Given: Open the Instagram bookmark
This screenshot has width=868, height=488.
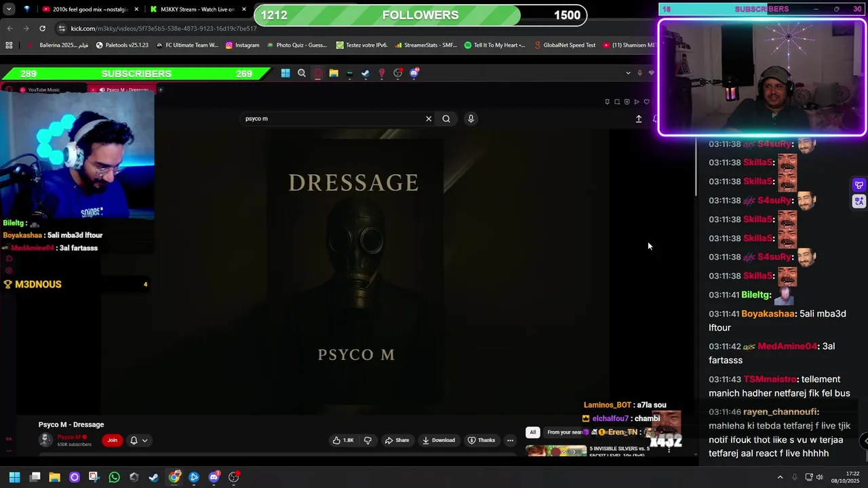Looking at the screenshot, I should pos(242,45).
